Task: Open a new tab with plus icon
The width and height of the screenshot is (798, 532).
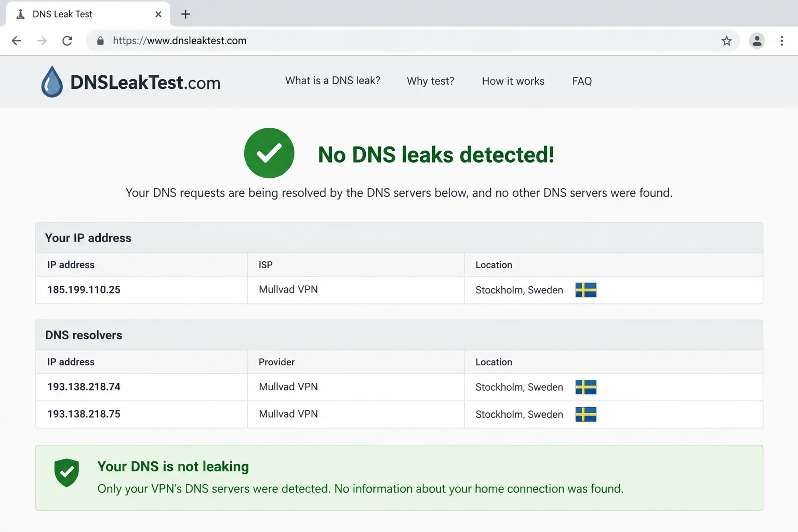Action: click(x=185, y=14)
